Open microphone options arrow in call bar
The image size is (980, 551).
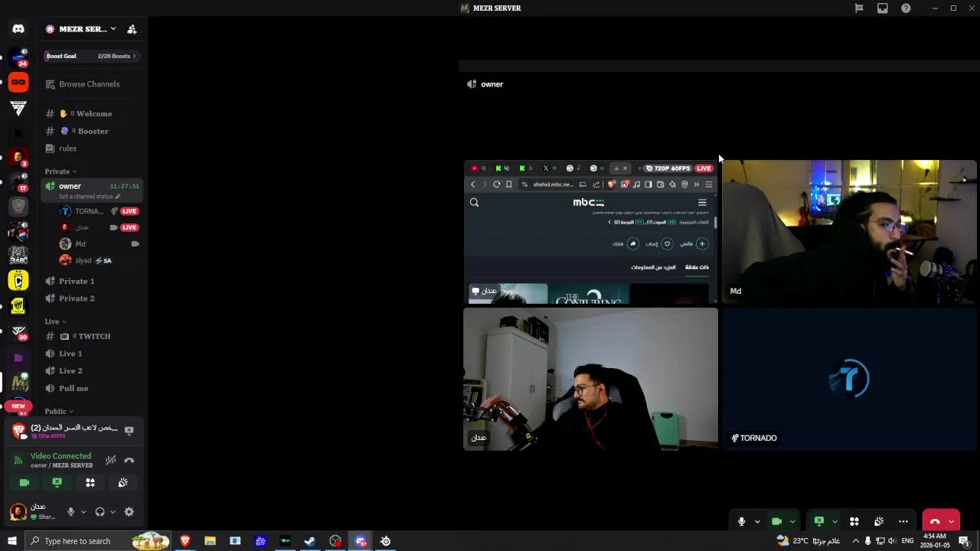[x=757, y=522]
